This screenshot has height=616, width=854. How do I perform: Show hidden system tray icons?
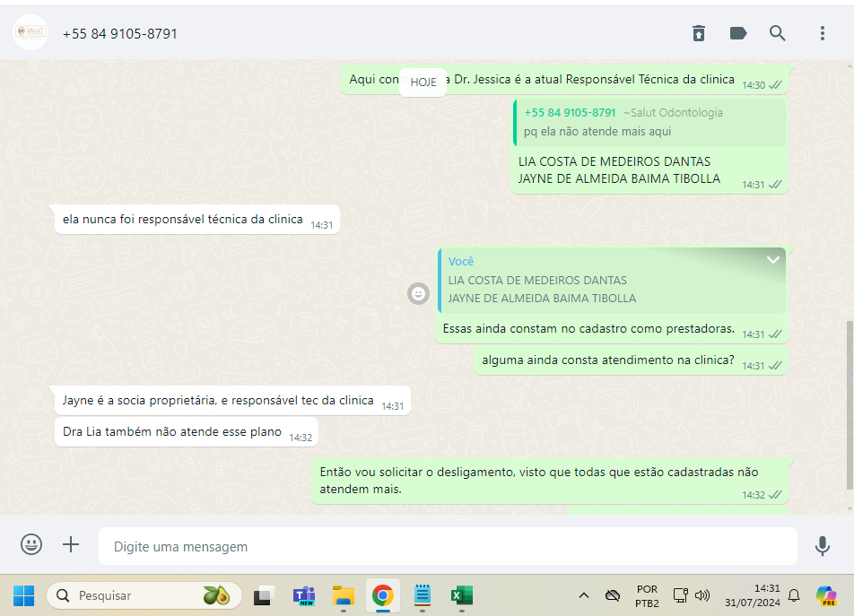tap(584, 595)
